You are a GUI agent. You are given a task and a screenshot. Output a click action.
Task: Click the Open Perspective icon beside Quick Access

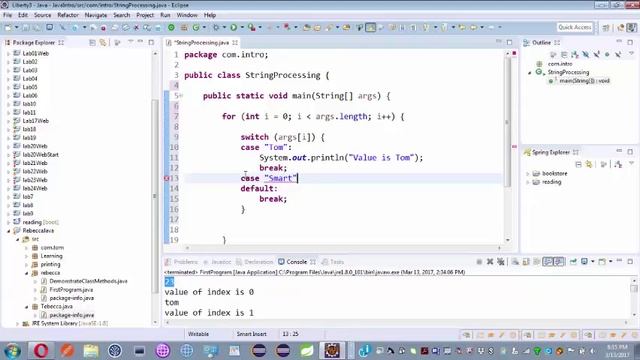pos(606,27)
